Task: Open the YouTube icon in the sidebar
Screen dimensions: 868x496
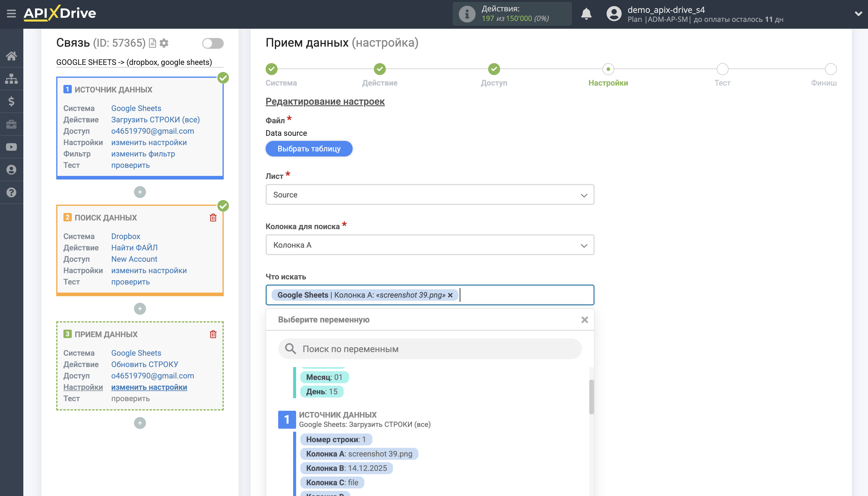Action: pos(11,147)
